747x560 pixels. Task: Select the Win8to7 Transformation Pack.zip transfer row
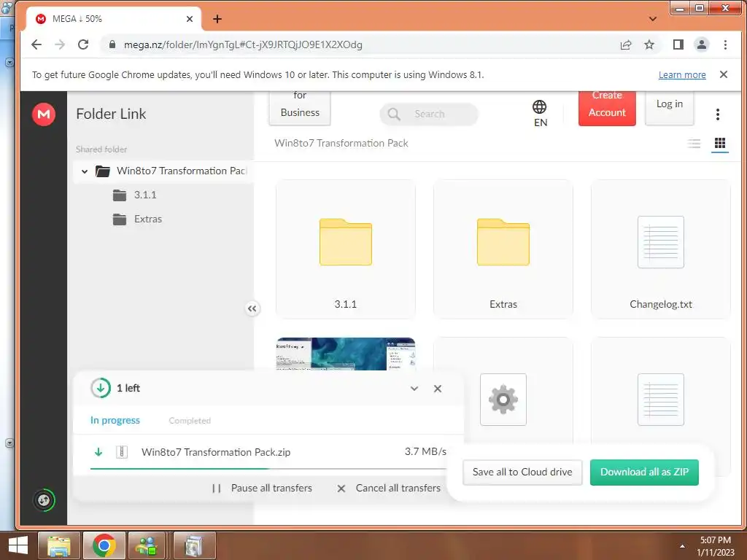coord(268,452)
